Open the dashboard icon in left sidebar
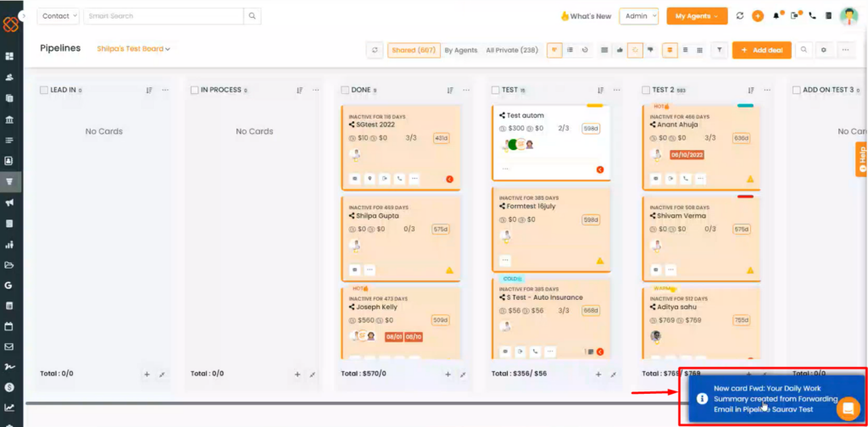This screenshot has width=868, height=427. (8, 57)
